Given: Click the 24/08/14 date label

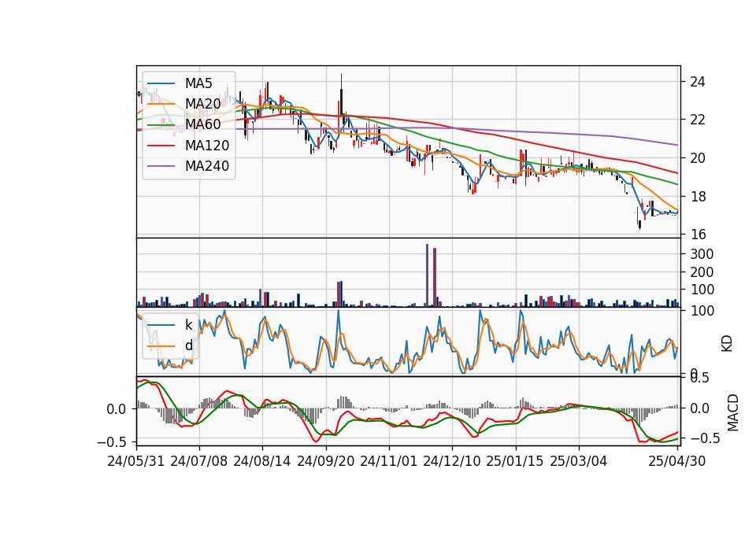Looking at the screenshot, I should click(262, 461).
